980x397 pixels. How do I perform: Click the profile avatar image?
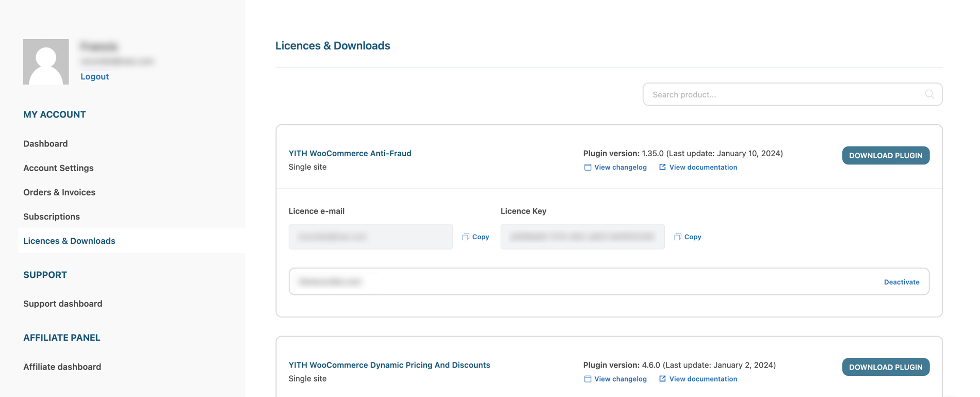pyautogui.click(x=46, y=62)
